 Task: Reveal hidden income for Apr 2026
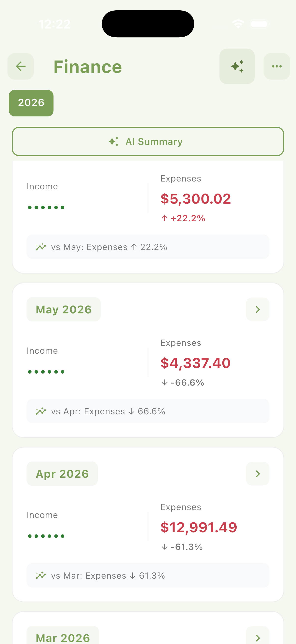tap(46, 536)
